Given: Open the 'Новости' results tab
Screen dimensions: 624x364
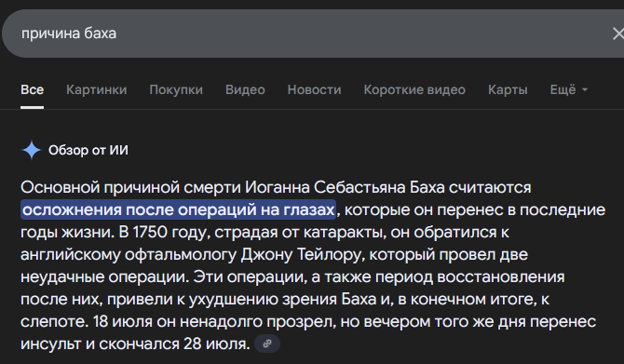Looking at the screenshot, I should point(315,90).
